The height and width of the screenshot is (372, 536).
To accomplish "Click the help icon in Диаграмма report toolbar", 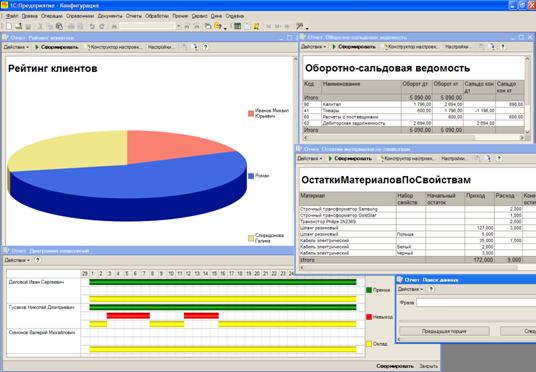I will pyautogui.click(x=38, y=260).
